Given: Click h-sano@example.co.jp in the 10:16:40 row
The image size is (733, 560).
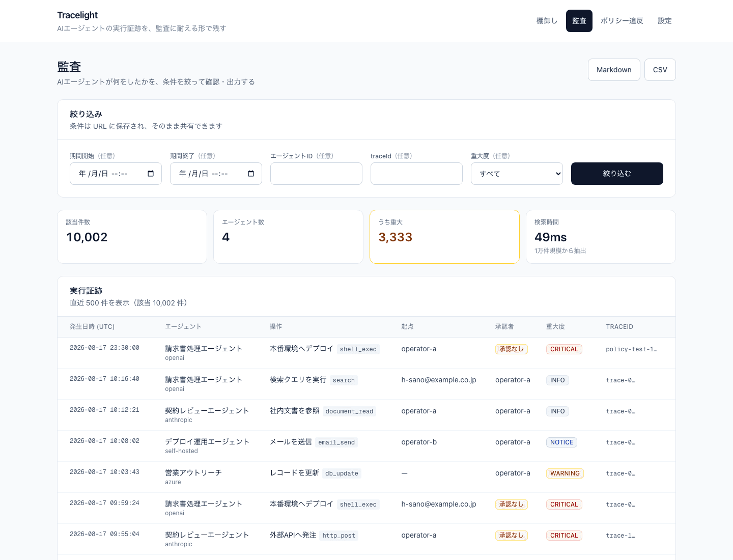Looking at the screenshot, I should (439, 380).
